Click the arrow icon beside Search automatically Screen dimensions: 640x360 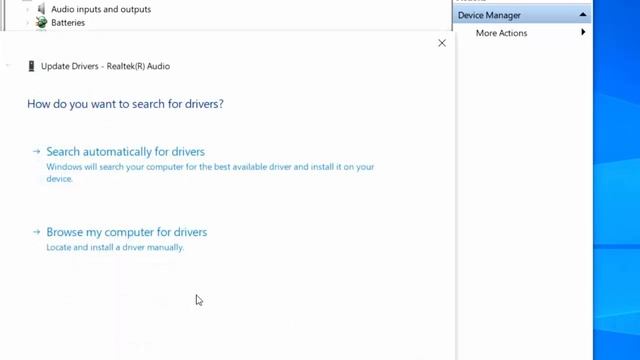tap(36, 151)
